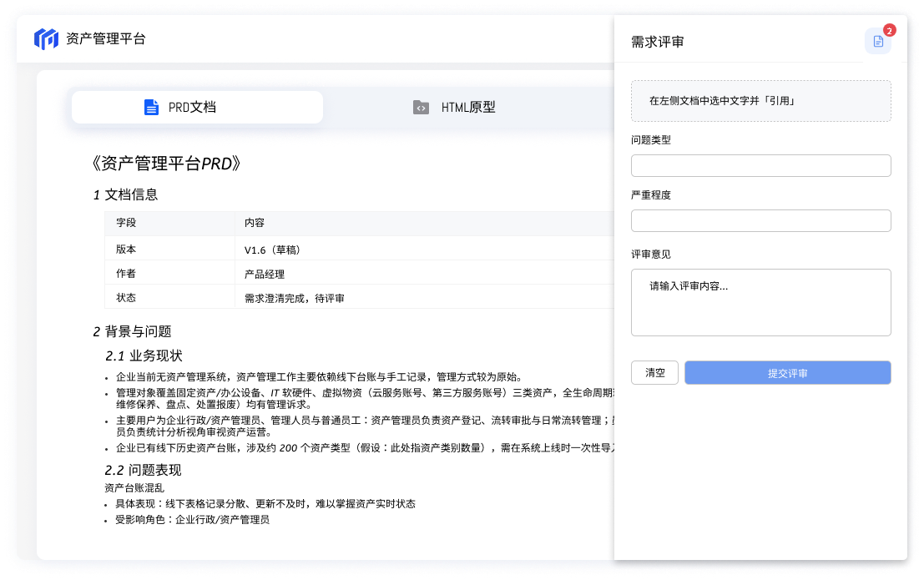Click the bullet starting 企业已有线下历史资产台账

click(365, 448)
